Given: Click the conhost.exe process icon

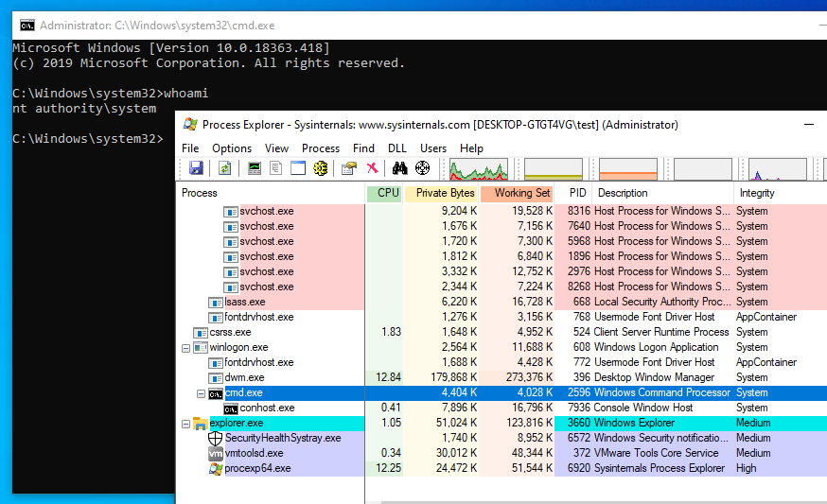Looking at the screenshot, I should click(231, 408).
